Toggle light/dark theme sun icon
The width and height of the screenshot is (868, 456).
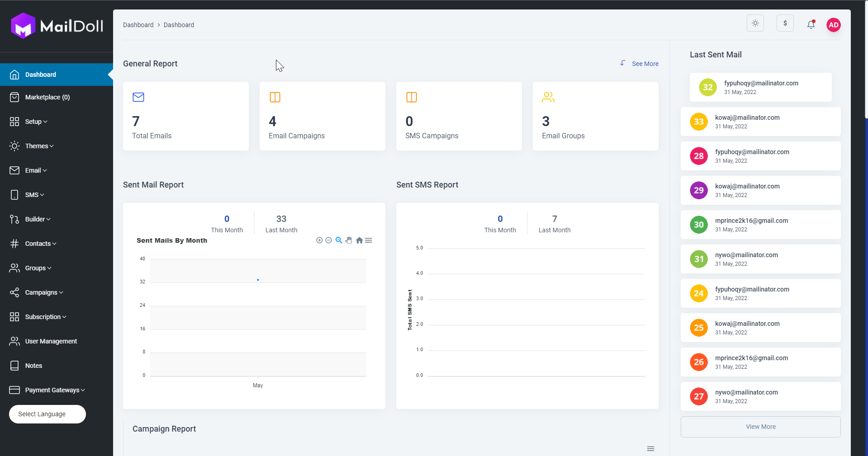pyautogui.click(x=755, y=24)
